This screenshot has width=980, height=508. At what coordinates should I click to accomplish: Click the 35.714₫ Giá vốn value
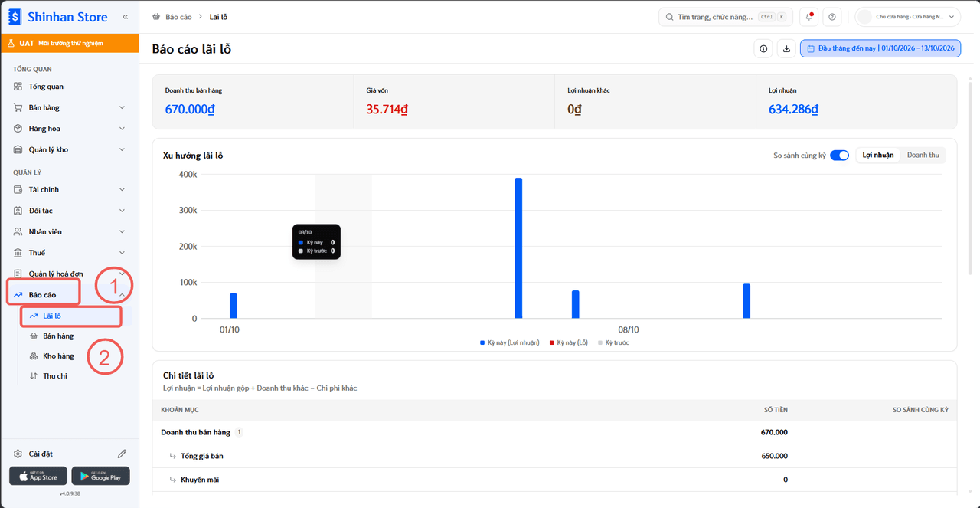(x=387, y=110)
